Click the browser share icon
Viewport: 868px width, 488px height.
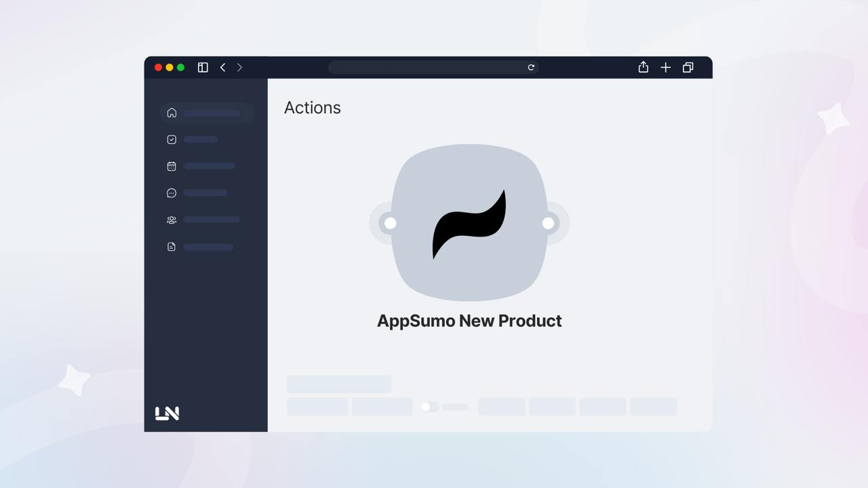[x=644, y=67]
